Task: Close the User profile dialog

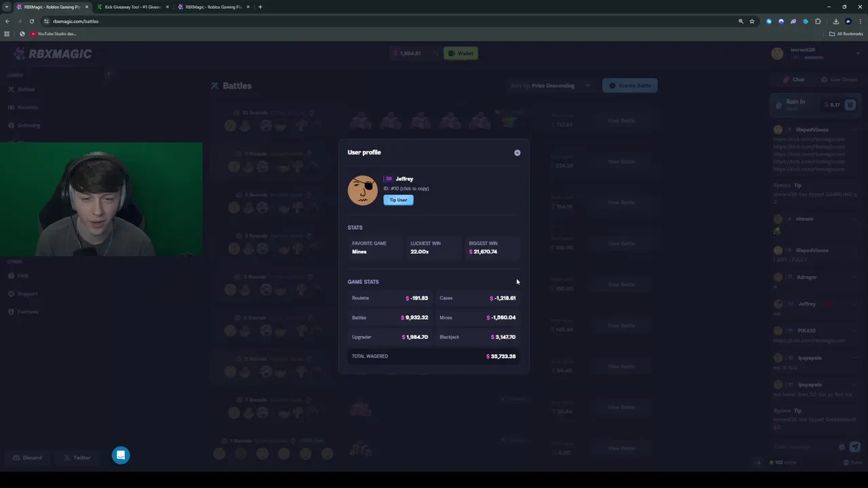Action: pos(517,152)
